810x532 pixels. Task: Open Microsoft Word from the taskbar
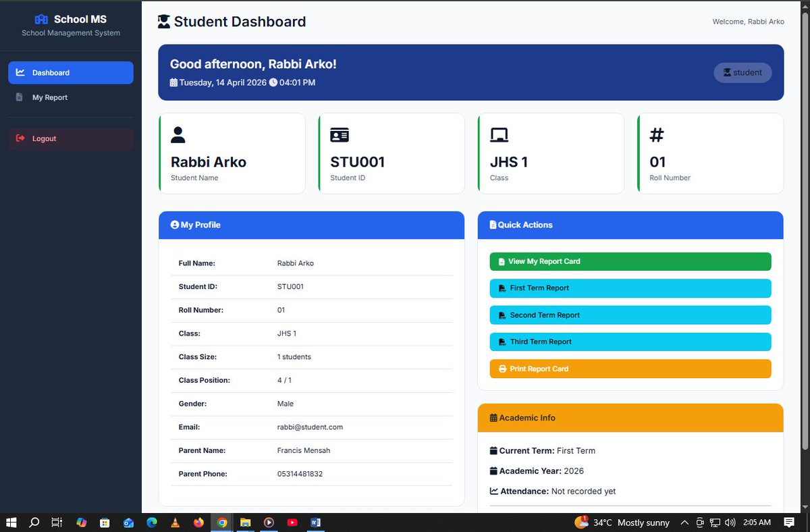click(316, 523)
